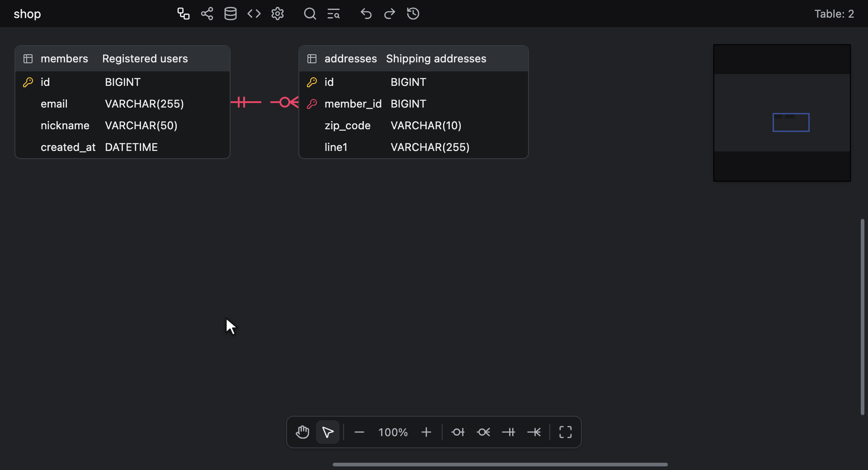
Task: Click the relationship line between tables
Action: (x=264, y=102)
